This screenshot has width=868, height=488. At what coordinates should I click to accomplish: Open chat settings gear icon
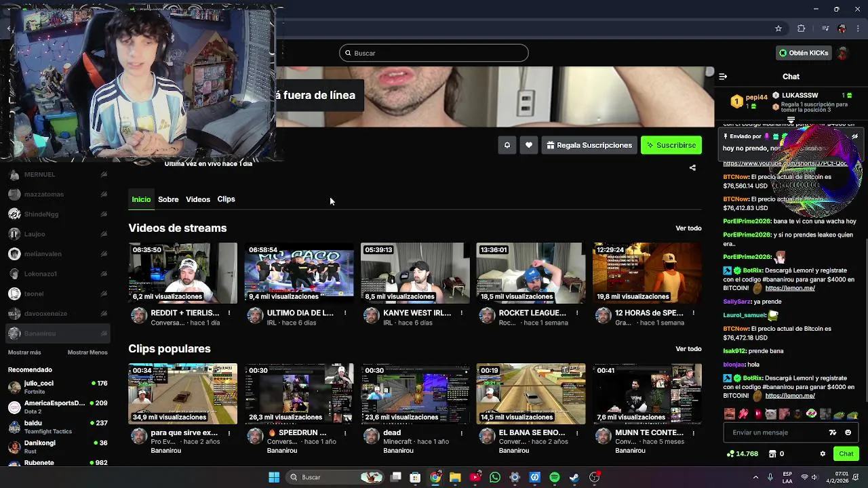(x=823, y=453)
